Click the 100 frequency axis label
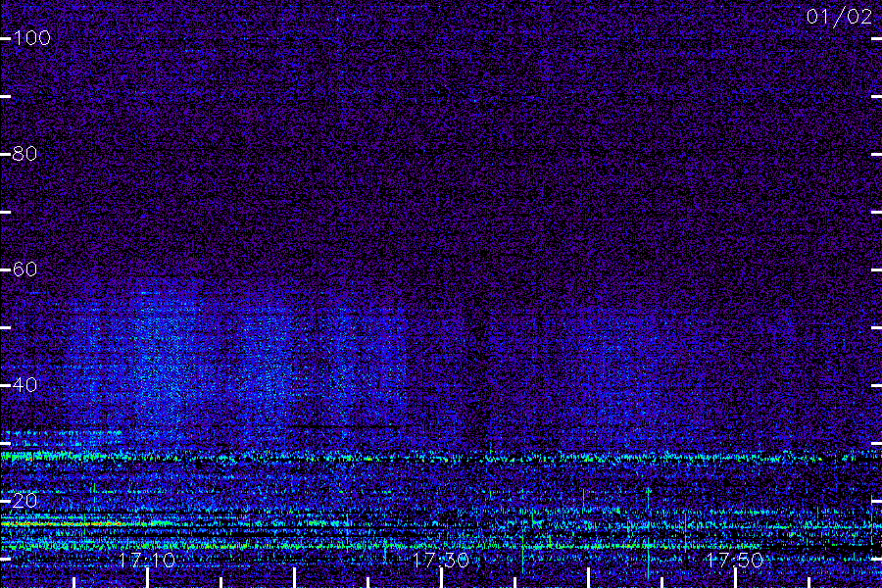The image size is (882, 588). point(32,38)
